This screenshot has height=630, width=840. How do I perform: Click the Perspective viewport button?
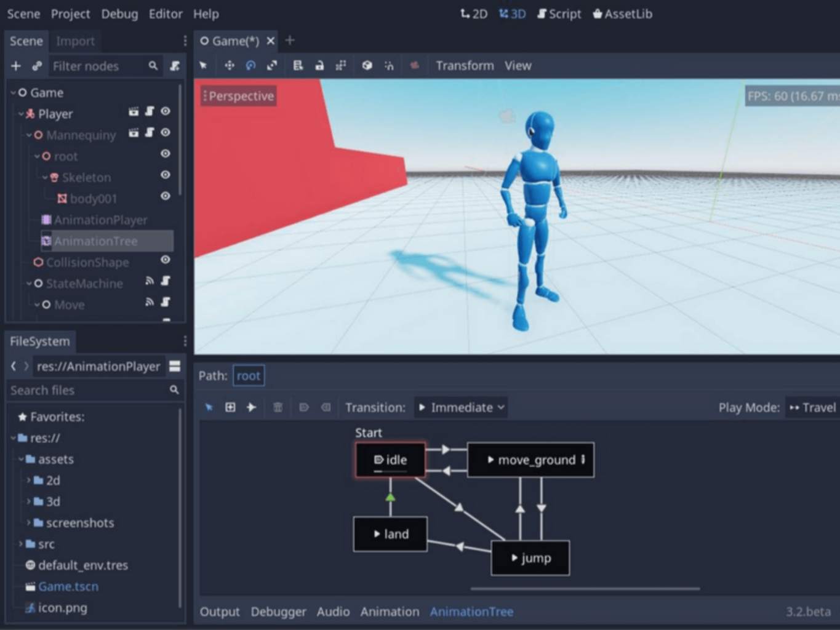point(238,96)
